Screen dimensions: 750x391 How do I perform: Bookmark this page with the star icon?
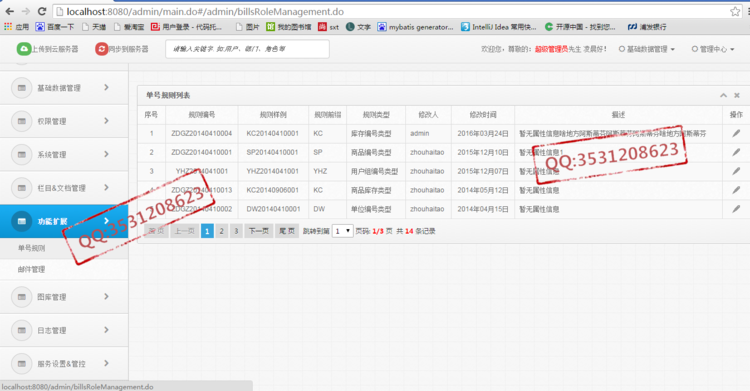coord(735,11)
